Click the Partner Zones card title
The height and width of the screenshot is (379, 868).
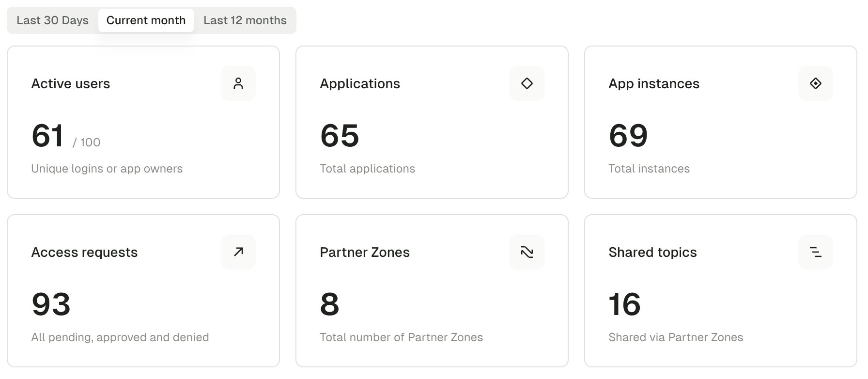tap(365, 253)
